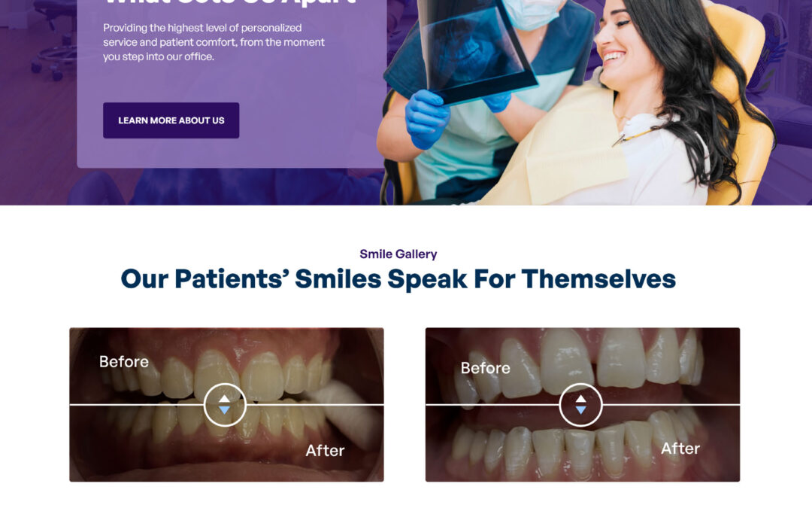The width and height of the screenshot is (812, 508).
Task: Click the Learn More About Us button
Action: 171,120
